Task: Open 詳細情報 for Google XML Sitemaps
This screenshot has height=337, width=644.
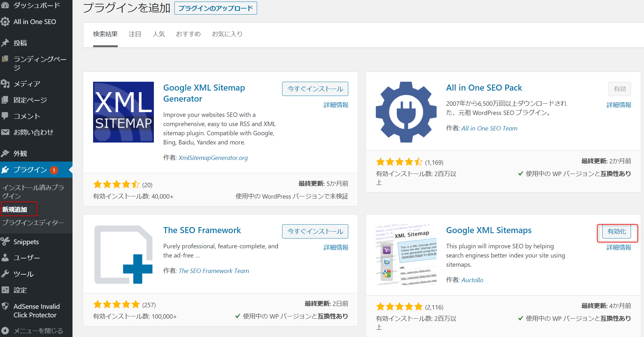Action: click(619, 247)
